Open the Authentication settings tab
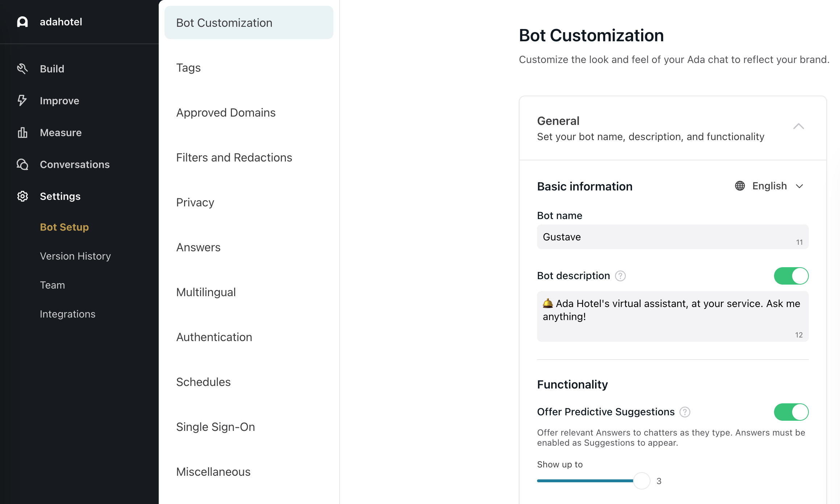This screenshot has height=504, width=840. coord(214,337)
